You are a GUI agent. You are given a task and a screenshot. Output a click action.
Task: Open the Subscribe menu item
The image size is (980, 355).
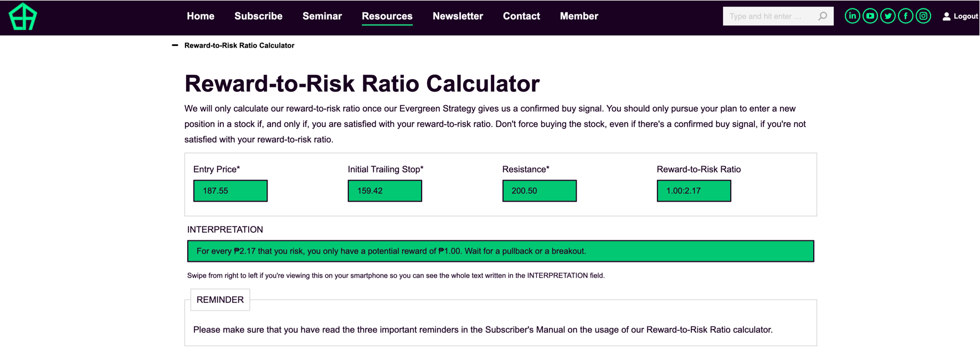coord(258,16)
